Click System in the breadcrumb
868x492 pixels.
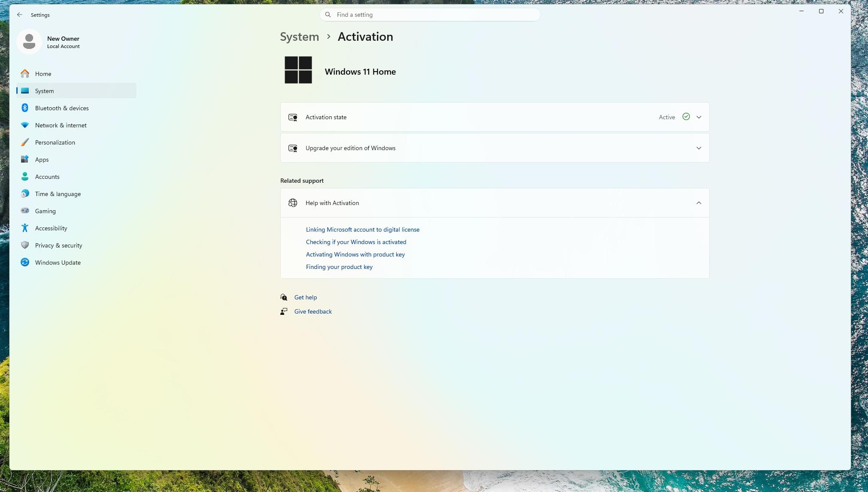point(300,37)
